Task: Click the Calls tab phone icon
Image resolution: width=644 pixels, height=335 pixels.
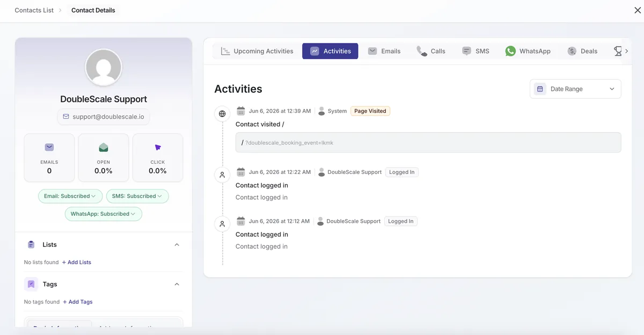Action: pyautogui.click(x=422, y=51)
